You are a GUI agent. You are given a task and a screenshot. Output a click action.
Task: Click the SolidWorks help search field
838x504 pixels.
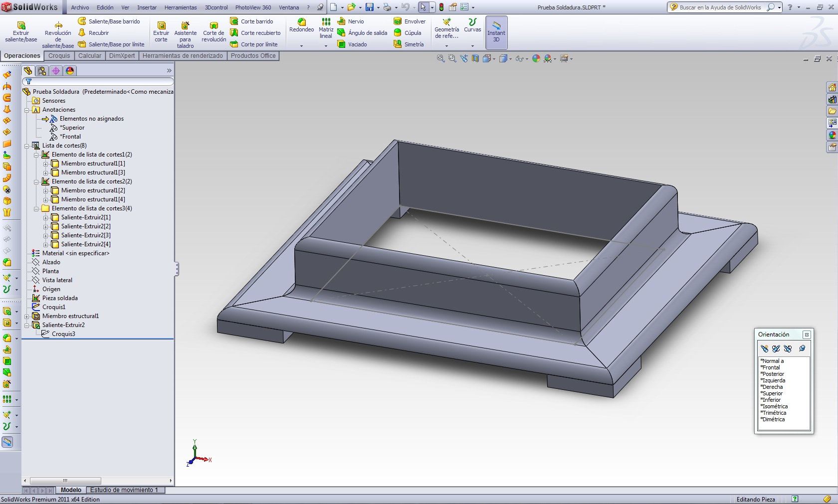(x=720, y=7)
